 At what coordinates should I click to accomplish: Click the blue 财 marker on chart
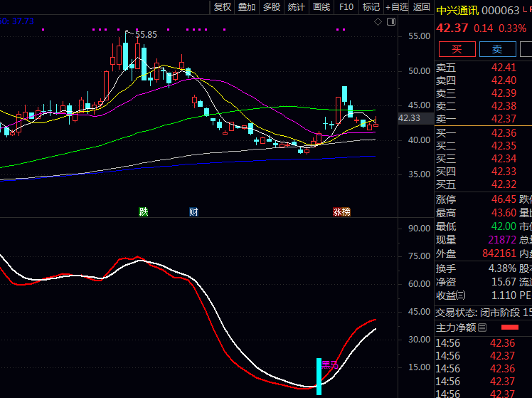(193, 211)
